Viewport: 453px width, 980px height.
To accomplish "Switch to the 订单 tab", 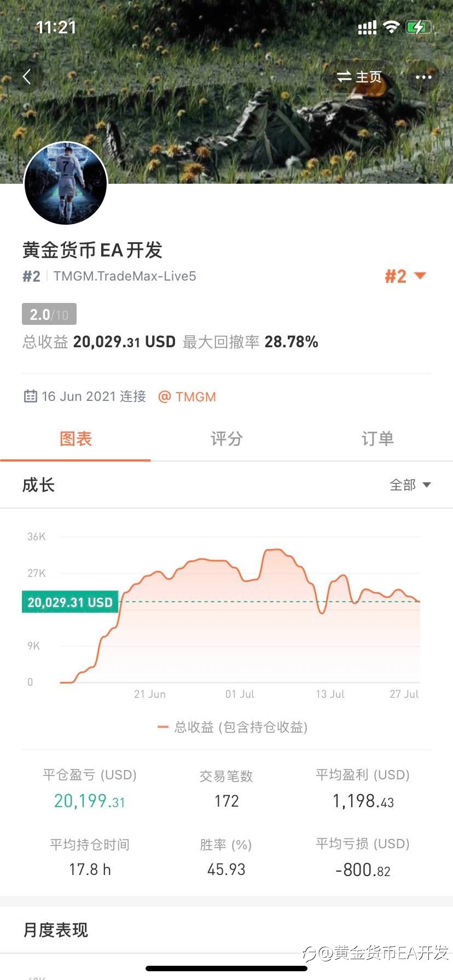I will pos(377,439).
